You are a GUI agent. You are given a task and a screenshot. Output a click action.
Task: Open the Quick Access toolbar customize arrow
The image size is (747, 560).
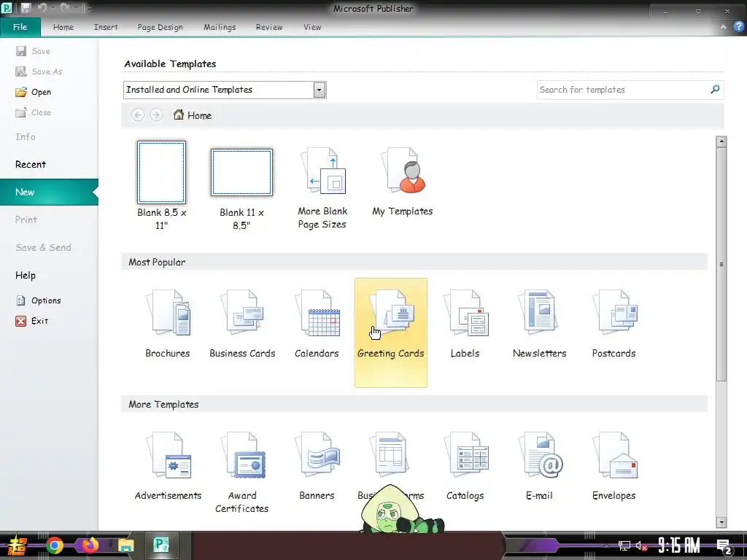click(89, 9)
